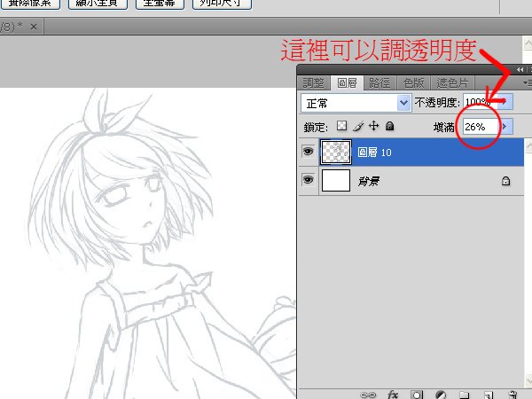Open the 不透明度 opacity slider arrow
532x399 pixels.
pyautogui.click(x=505, y=101)
